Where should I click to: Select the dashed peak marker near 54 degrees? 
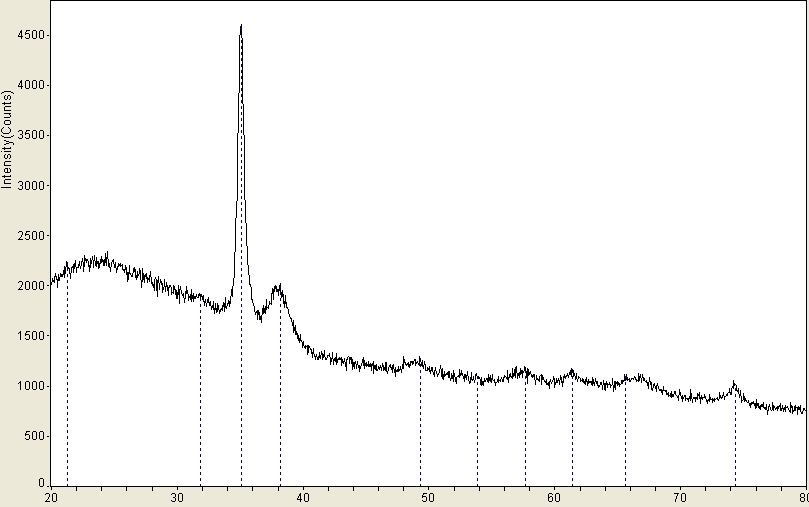click(477, 432)
